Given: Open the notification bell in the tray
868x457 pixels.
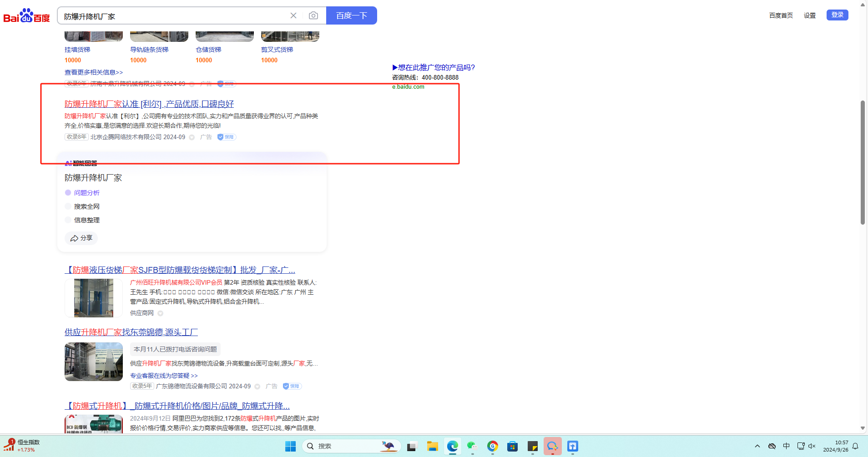Looking at the screenshot, I should click(855, 446).
